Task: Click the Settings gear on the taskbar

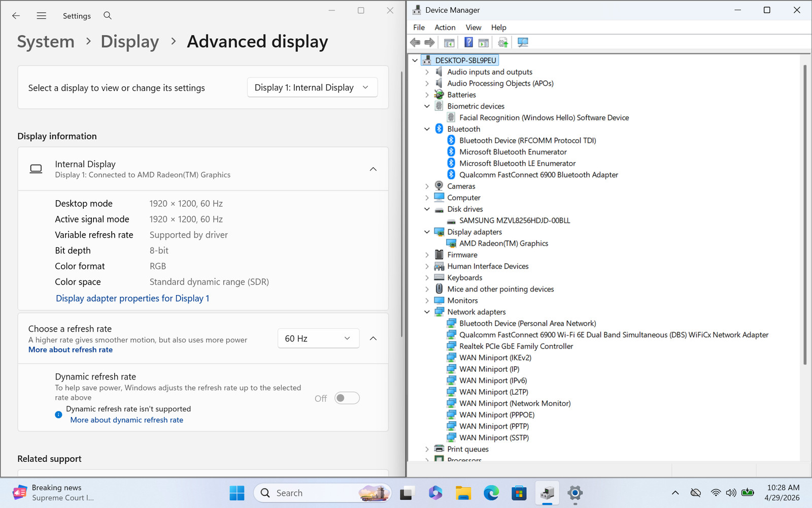Action: (x=575, y=493)
